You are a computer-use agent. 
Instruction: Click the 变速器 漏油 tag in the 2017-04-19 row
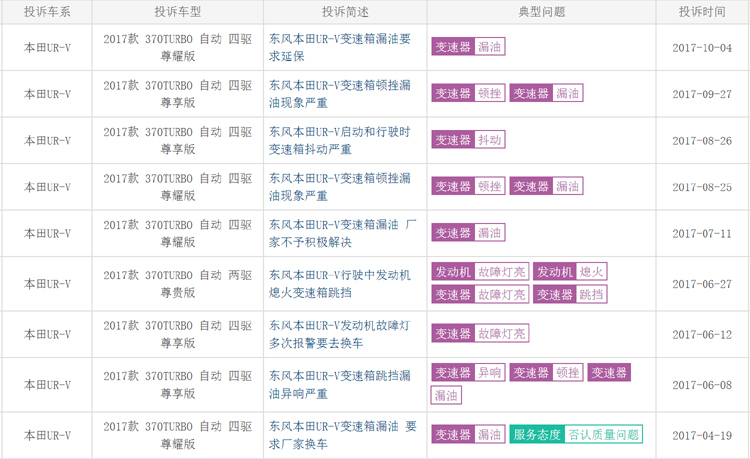468,434
